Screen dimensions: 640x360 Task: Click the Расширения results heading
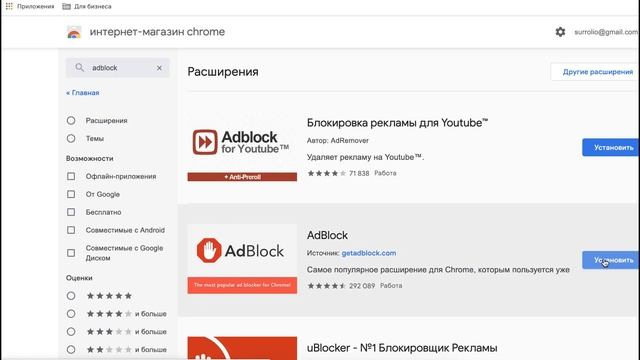coord(223,72)
